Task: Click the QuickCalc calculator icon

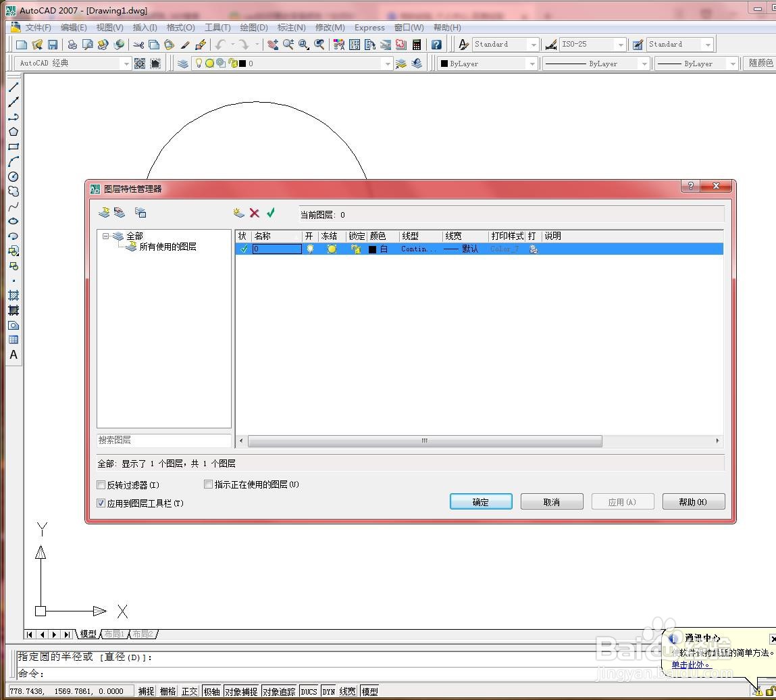Action: pyautogui.click(x=417, y=45)
